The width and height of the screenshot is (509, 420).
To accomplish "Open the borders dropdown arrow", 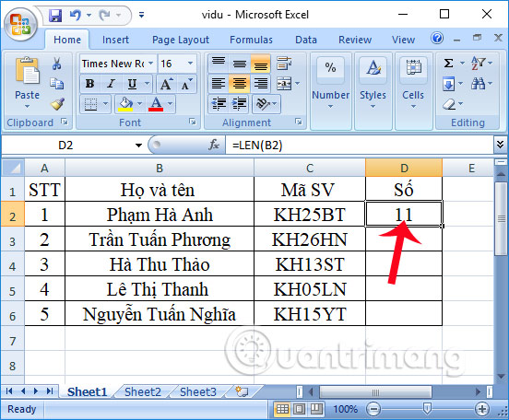I will (105, 104).
